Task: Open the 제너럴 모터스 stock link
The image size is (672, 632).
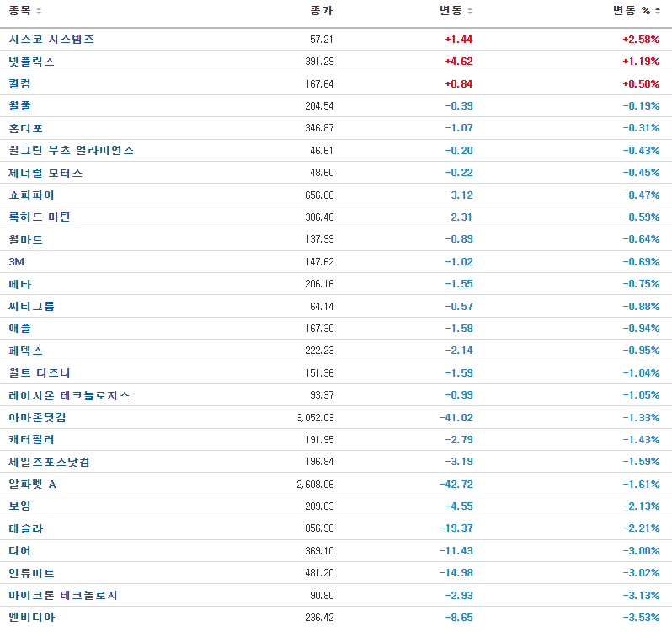Action: pos(45,173)
